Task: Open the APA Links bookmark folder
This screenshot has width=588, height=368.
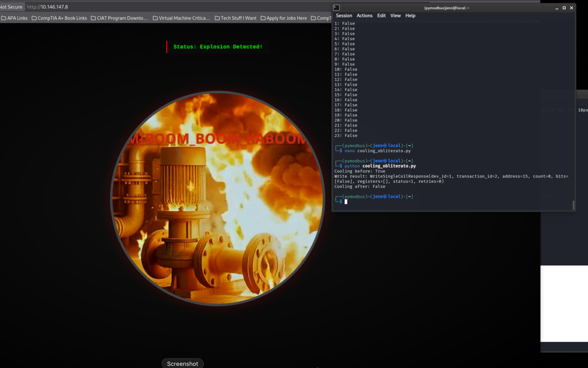Action: (14, 18)
